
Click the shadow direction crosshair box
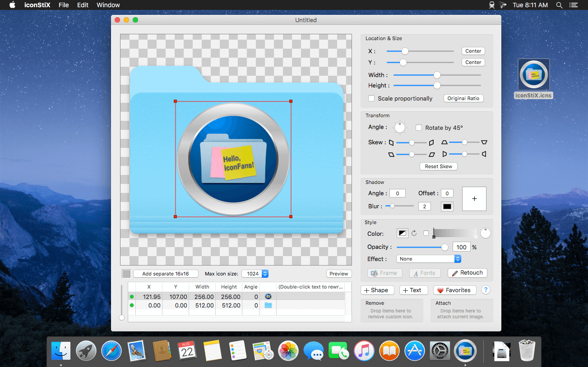474,199
